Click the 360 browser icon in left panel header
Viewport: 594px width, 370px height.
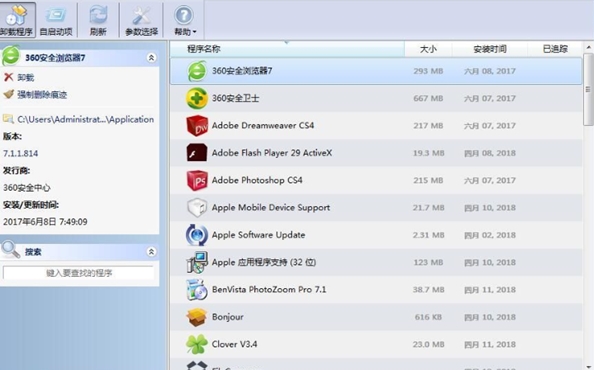click(11, 56)
